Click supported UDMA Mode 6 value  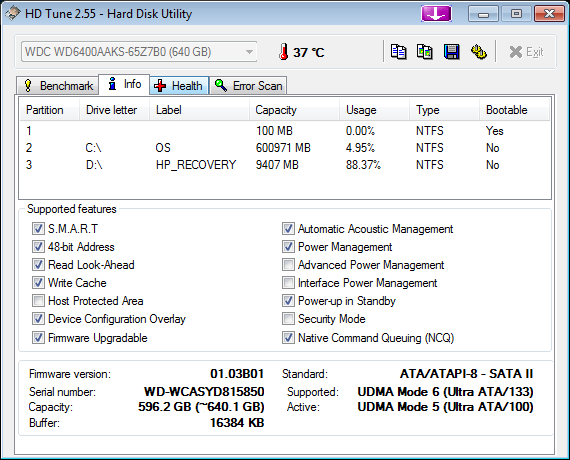tap(445, 392)
